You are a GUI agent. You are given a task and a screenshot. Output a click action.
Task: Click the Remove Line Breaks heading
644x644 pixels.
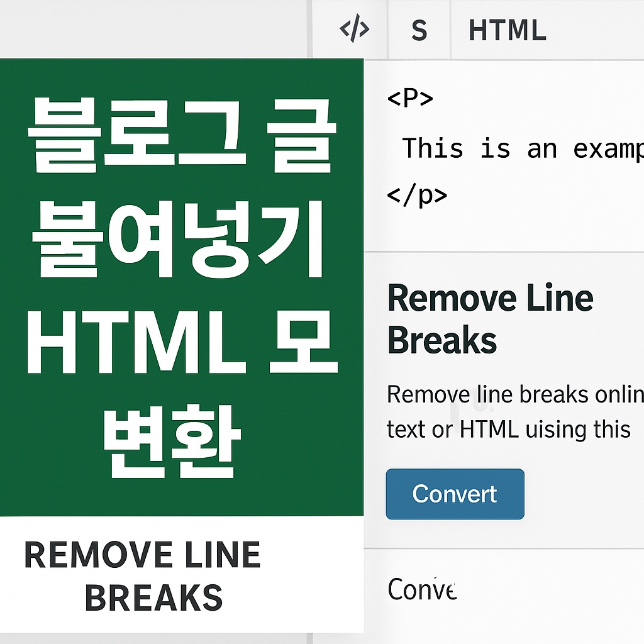[x=491, y=318]
